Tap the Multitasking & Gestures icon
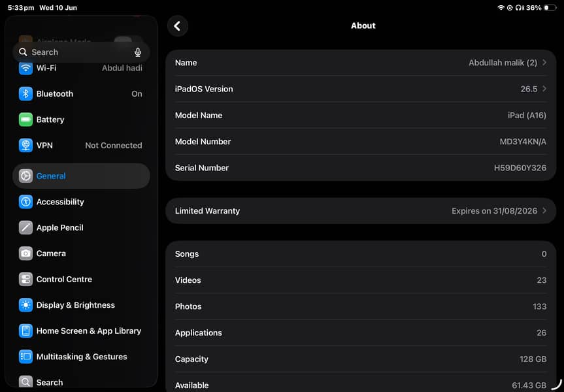Viewport: 564px width, 392px height. [x=25, y=357]
